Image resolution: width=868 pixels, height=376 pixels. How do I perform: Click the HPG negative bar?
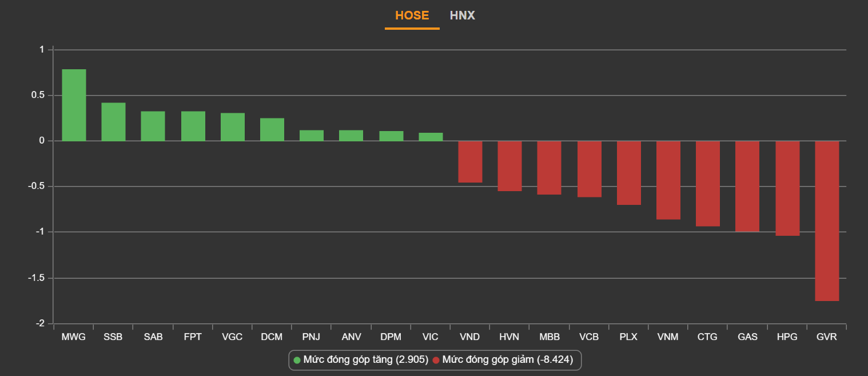tap(787, 188)
